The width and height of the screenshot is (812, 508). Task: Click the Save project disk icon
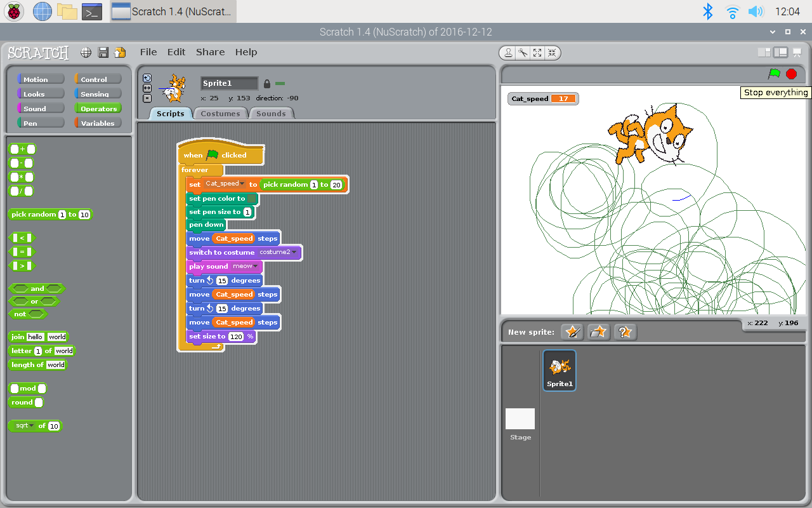pos(103,53)
